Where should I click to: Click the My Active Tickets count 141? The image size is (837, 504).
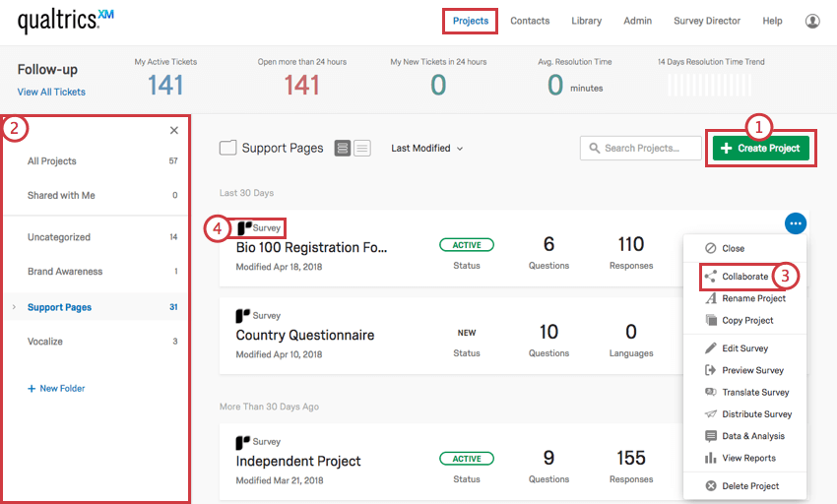point(165,85)
